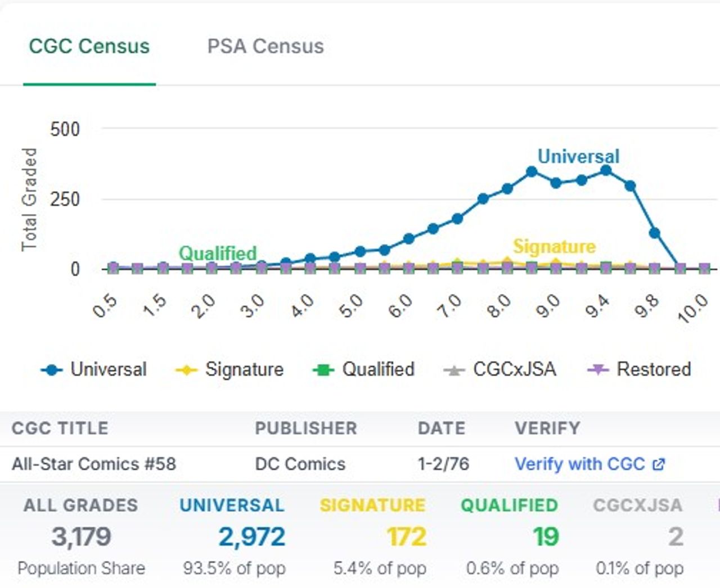Select the Universal data point at grade 9.4
The image size is (720, 588).
click(x=605, y=170)
